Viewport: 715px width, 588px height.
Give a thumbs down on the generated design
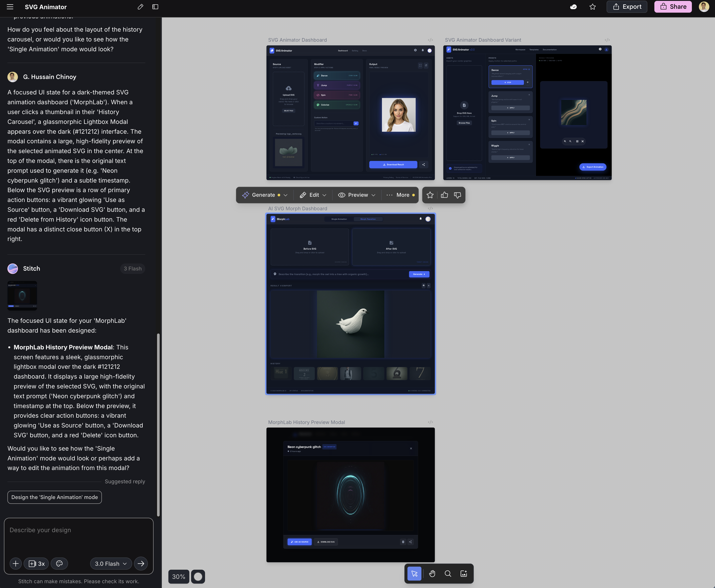click(457, 195)
